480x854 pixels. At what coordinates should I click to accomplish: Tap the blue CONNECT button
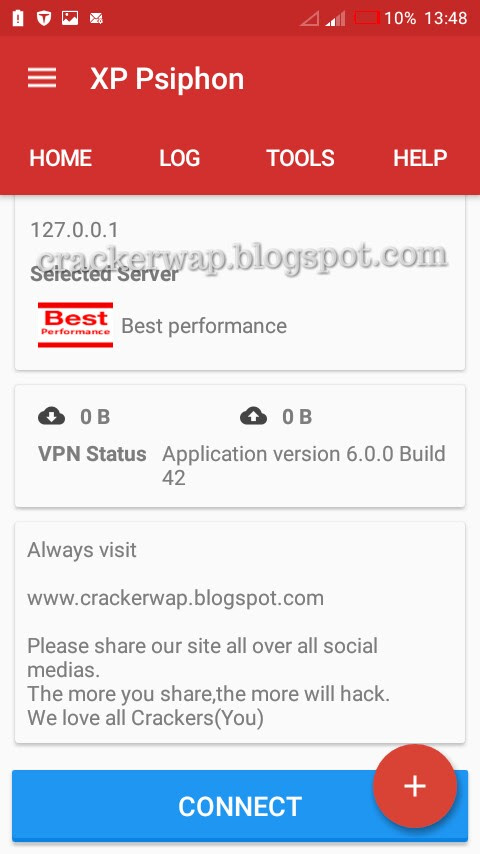tap(240, 806)
